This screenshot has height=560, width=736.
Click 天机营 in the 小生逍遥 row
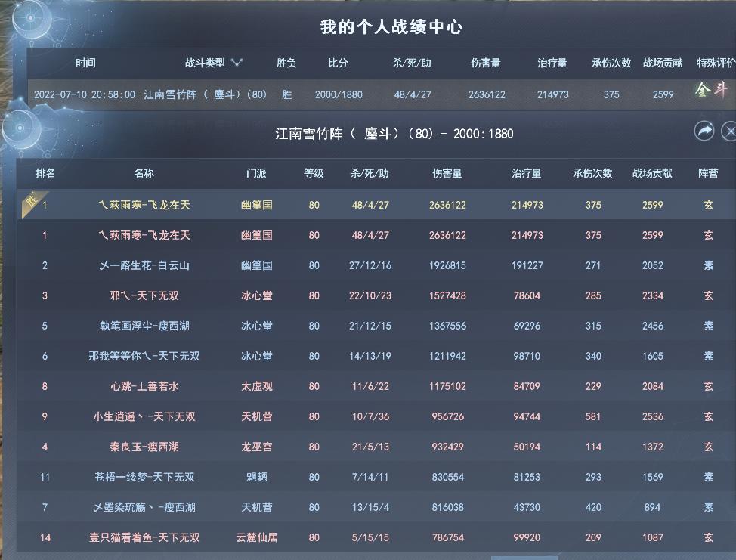tap(257, 416)
